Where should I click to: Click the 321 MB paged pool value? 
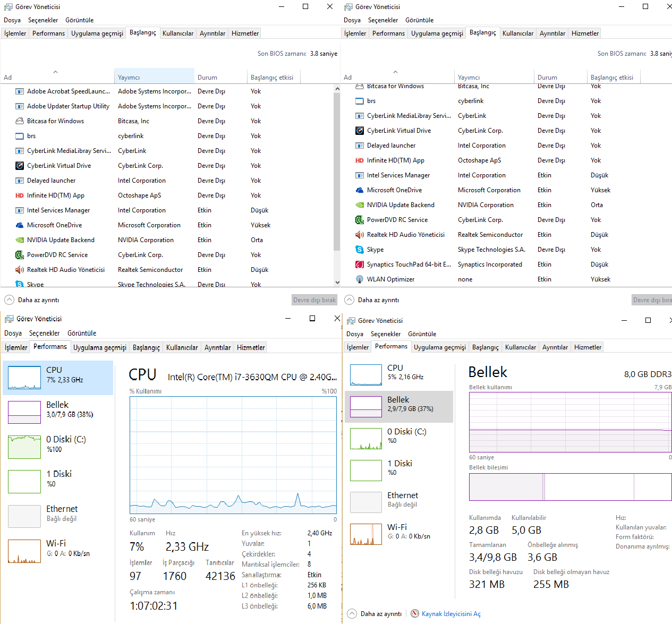[x=487, y=585]
